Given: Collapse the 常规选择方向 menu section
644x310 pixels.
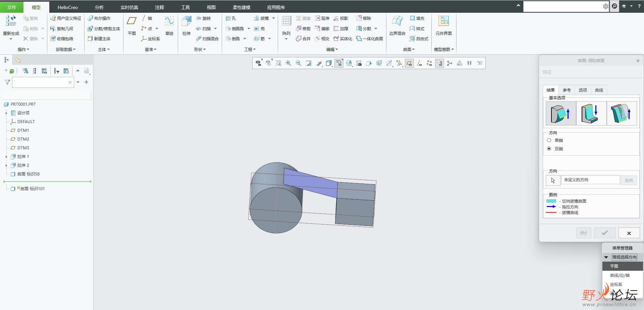Looking at the screenshot, I should (606, 257).
